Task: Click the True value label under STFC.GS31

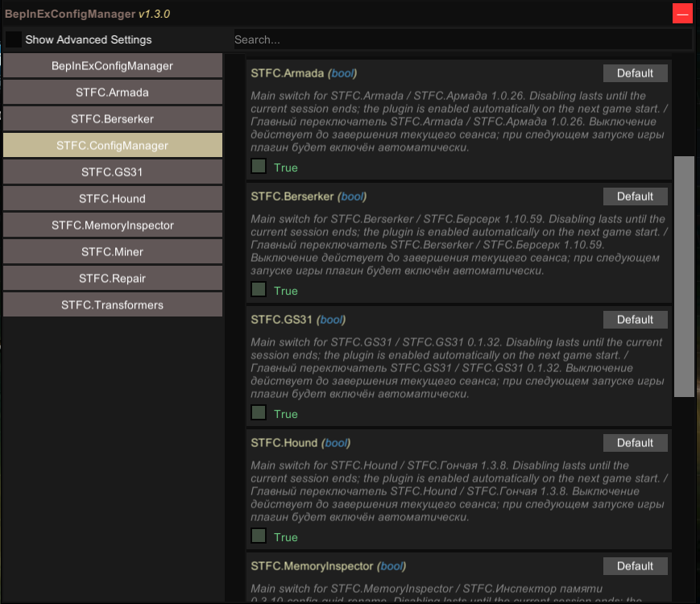Action: pos(286,414)
